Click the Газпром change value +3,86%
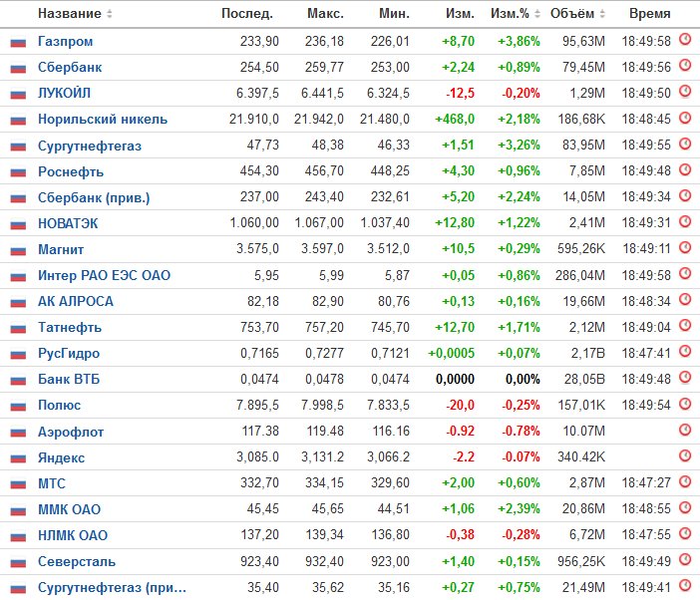Image resolution: width=700 pixels, height=600 pixels. [519, 41]
